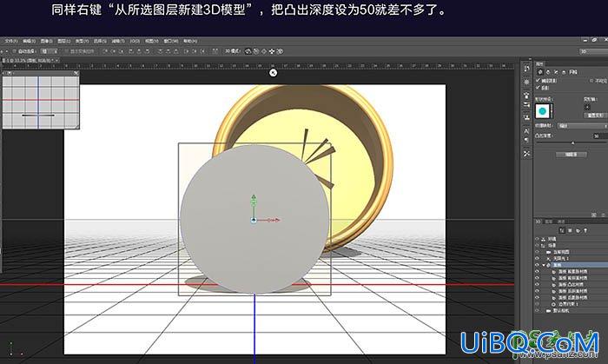Click the 变形轴 deformation axis icon
608x364 pixels.
587,107
